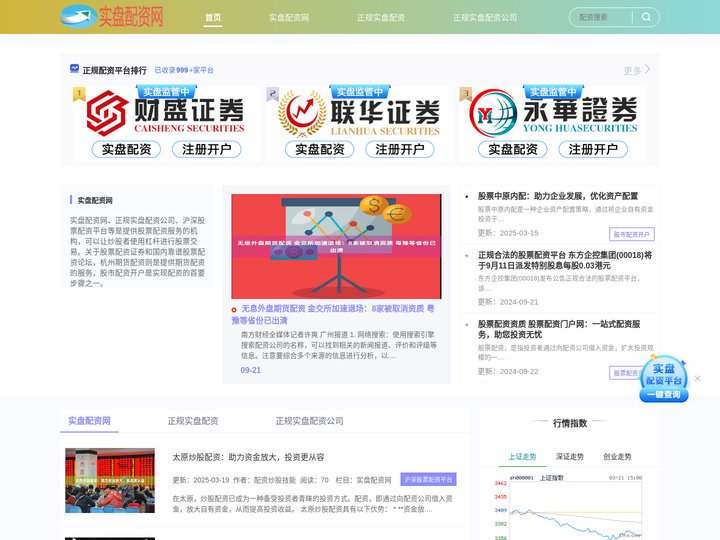The image size is (720, 540).
Task: Click the 09-21 date under featured article
Action: coord(250,370)
